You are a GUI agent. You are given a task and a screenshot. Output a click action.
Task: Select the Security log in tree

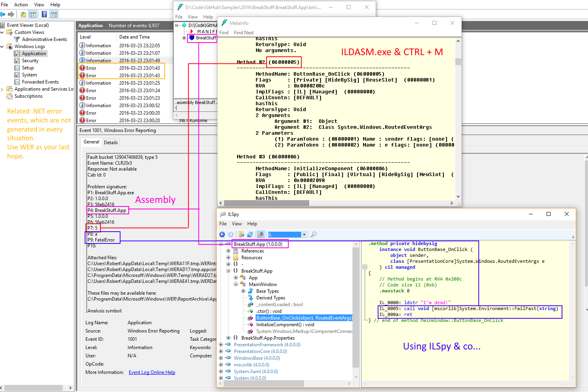coord(30,61)
